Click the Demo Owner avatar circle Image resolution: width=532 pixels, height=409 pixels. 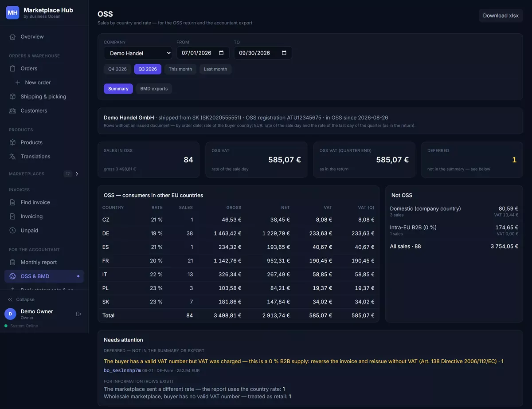pos(10,314)
